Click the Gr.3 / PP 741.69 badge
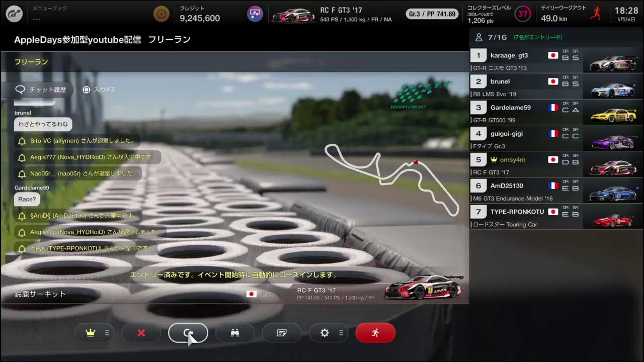This screenshot has height=362, width=644. pyautogui.click(x=432, y=14)
